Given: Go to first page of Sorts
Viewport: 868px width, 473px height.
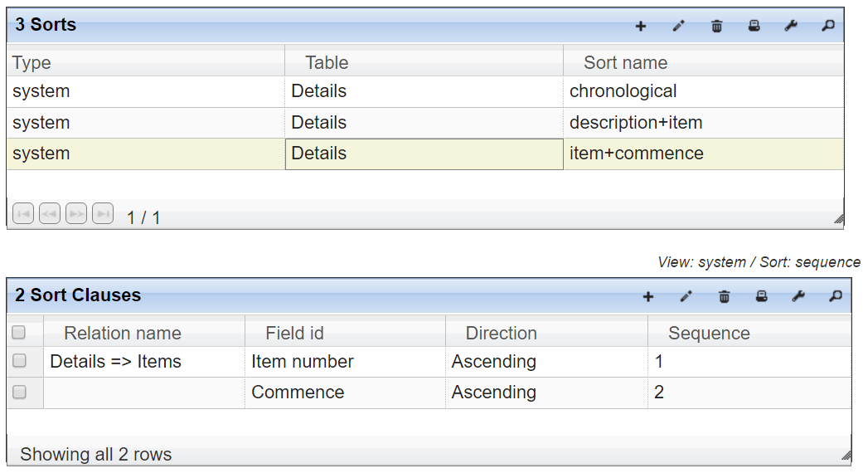Looking at the screenshot, I should [x=23, y=214].
